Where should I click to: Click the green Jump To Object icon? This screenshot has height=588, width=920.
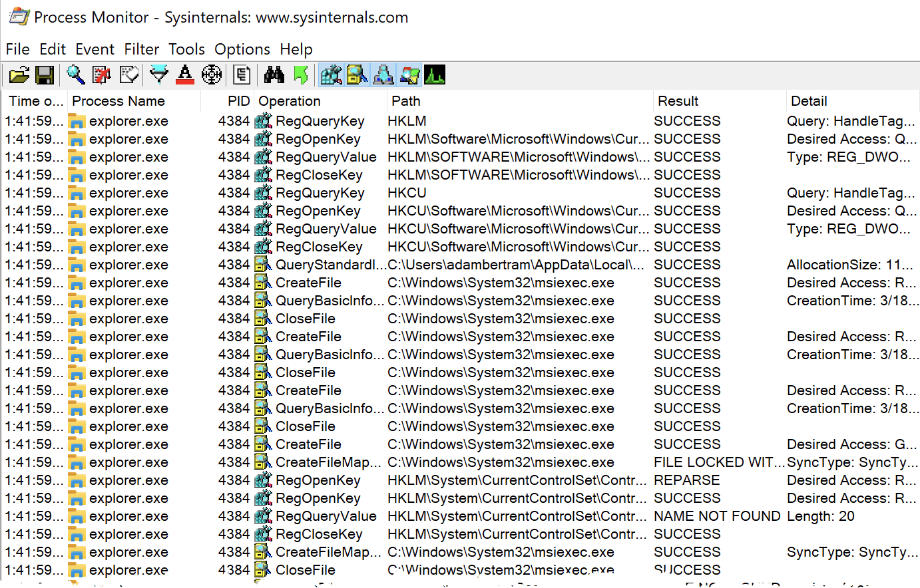(x=302, y=75)
